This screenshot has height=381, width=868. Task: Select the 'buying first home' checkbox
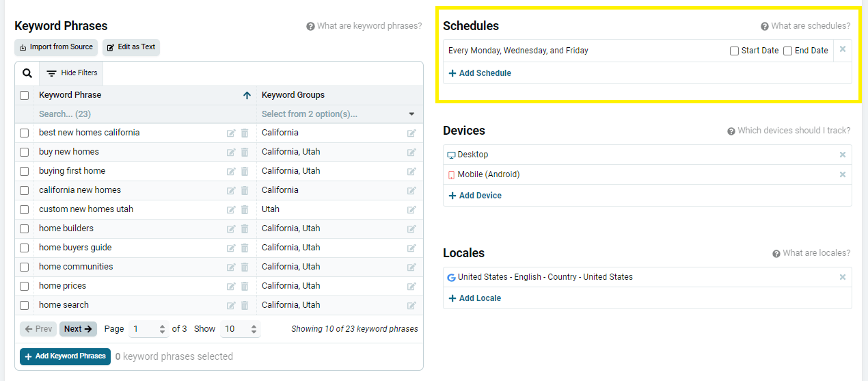tap(25, 171)
